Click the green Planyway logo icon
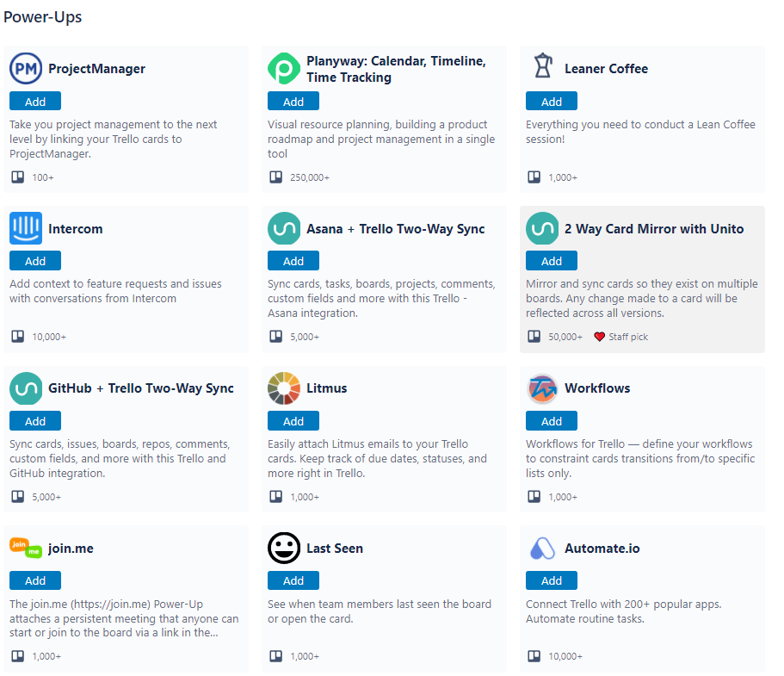The height and width of the screenshot is (676, 784). click(283, 69)
